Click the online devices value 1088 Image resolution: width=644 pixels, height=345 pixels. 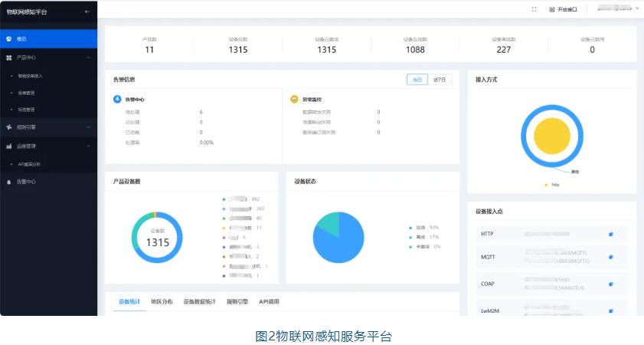click(x=415, y=50)
